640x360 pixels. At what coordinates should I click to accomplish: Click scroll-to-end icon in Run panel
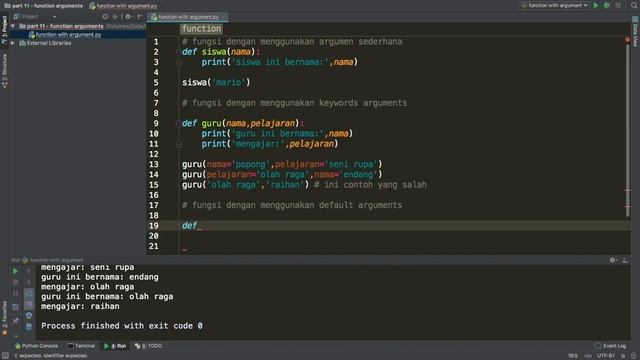point(29,304)
